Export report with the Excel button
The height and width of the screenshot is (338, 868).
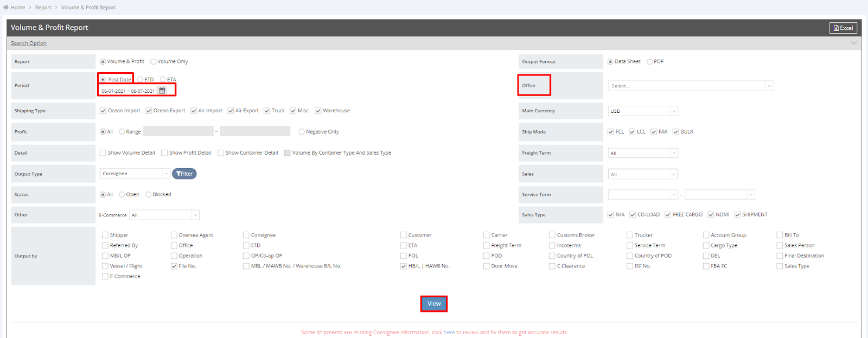click(x=843, y=28)
